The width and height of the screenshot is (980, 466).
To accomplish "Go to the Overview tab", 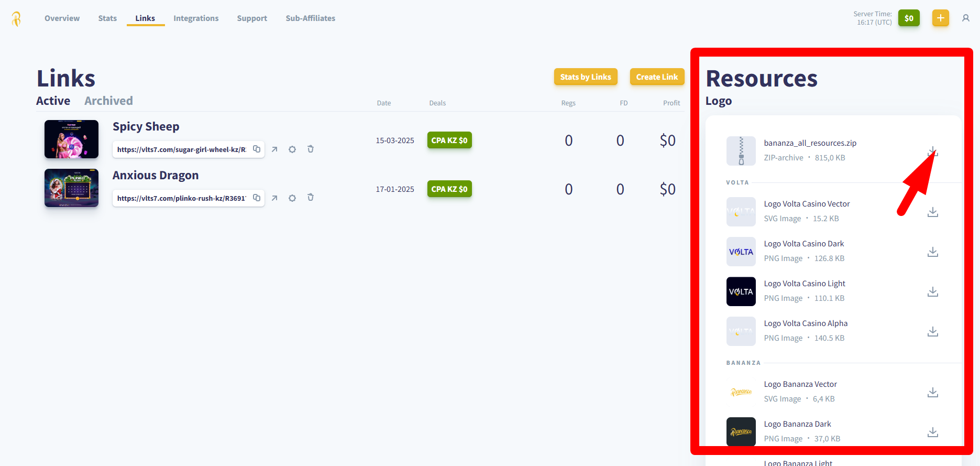I will pyautogui.click(x=62, y=18).
